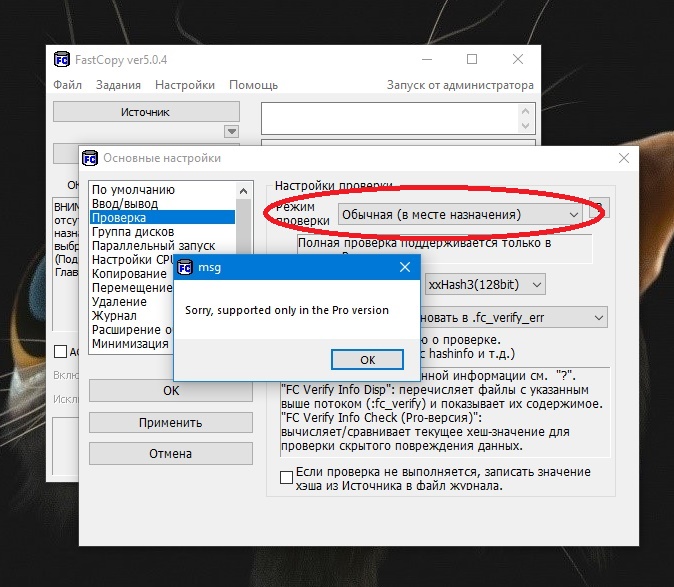
Task: Select Ввод/вывод settings category
Action: [x=163, y=204]
